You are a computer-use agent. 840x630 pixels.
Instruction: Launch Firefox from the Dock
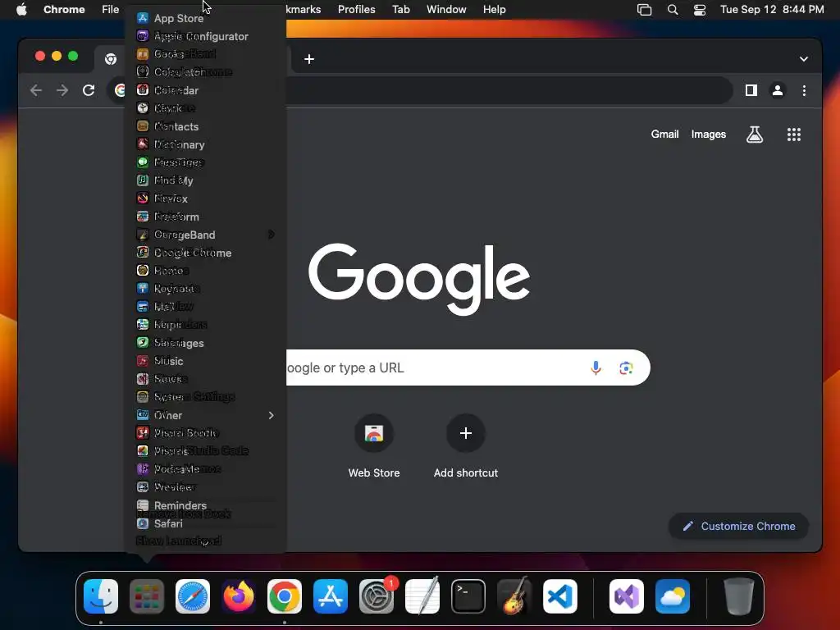(x=239, y=596)
